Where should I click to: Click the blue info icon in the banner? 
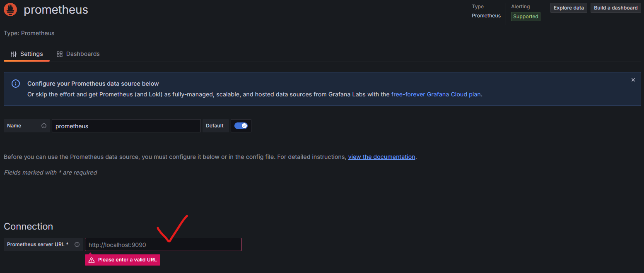click(15, 84)
